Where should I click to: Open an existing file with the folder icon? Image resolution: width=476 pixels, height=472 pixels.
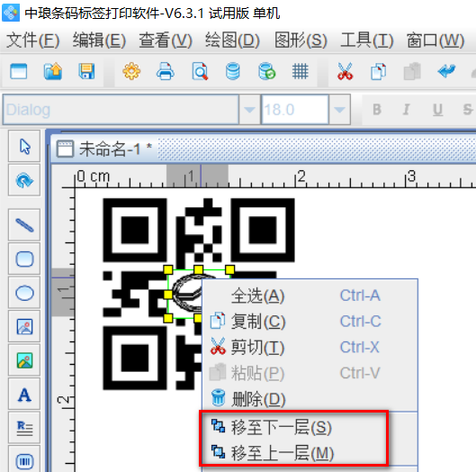click(x=53, y=72)
